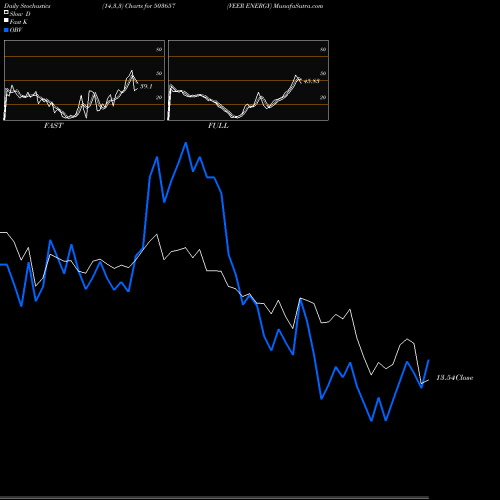The image size is (500, 500).
Task: Click the 20 axis label in FAST chart
Action: [159, 97]
